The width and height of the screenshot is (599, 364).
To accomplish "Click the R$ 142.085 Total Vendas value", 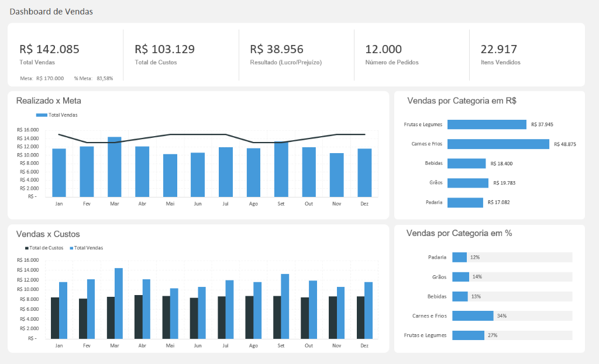I will pyautogui.click(x=49, y=50).
